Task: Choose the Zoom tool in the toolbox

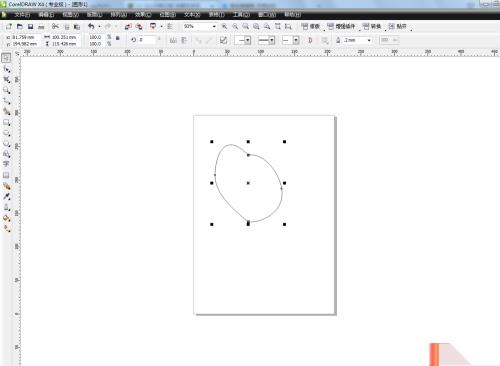Action: [x=6, y=90]
